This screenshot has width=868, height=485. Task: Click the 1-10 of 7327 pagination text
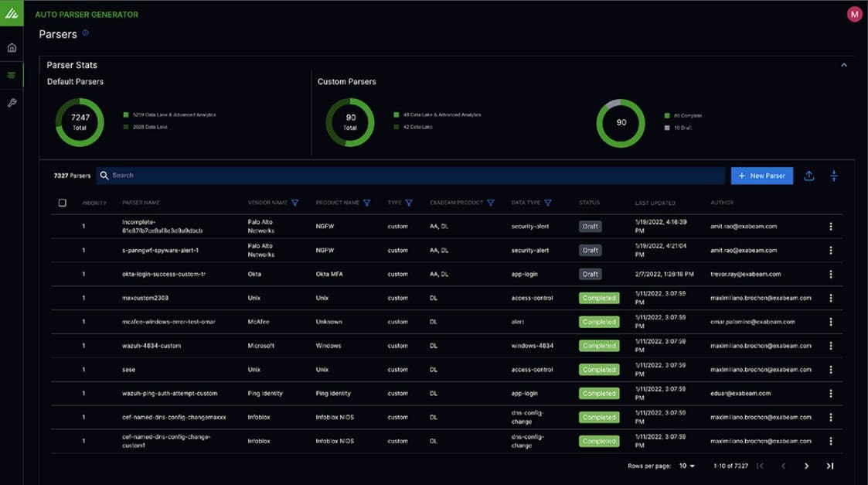pos(730,466)
